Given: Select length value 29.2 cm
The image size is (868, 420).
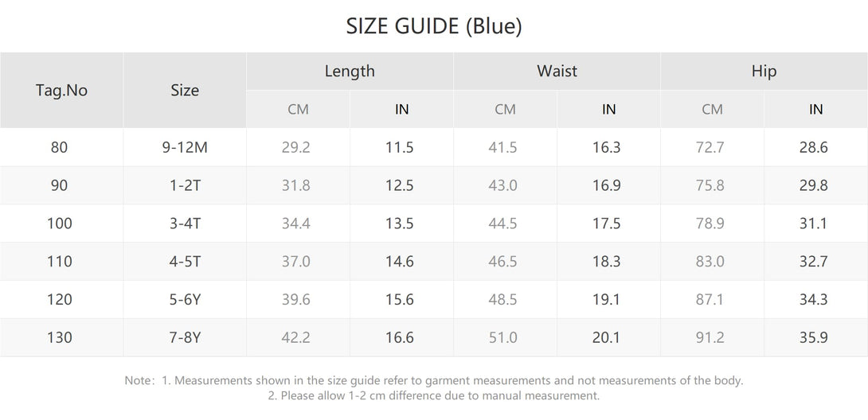Looking at the screenshot, I should pyautogui.click(x=295, y=147).
